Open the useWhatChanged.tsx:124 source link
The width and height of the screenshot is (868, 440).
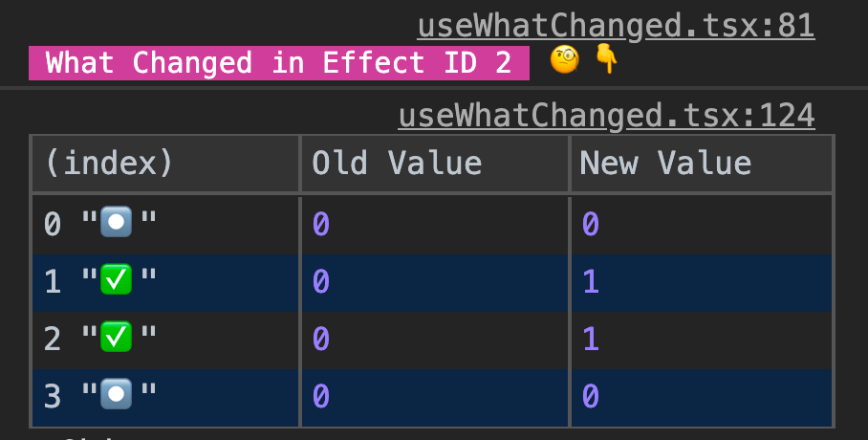click(606, 116)
